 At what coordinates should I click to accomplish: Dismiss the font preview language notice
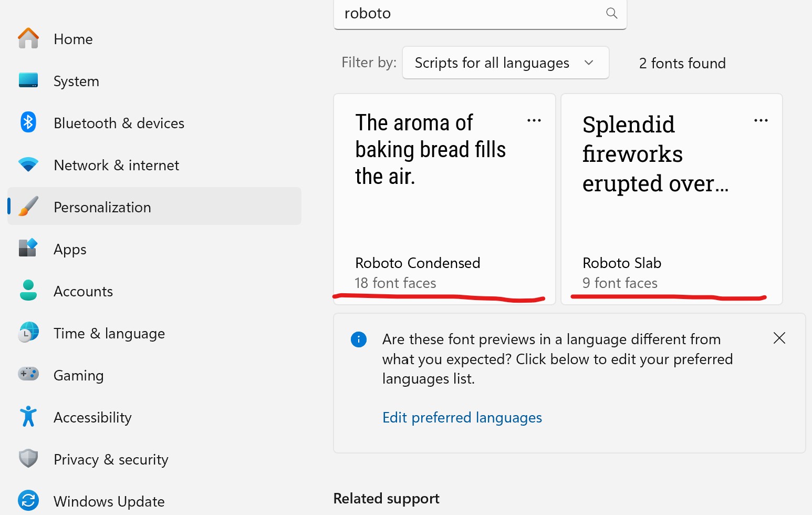pos(779,338)
